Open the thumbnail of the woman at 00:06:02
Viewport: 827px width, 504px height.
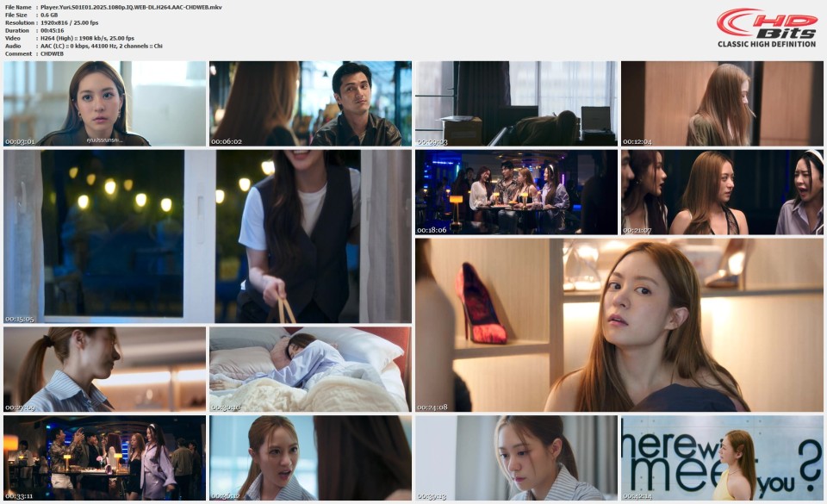(308, 103)
